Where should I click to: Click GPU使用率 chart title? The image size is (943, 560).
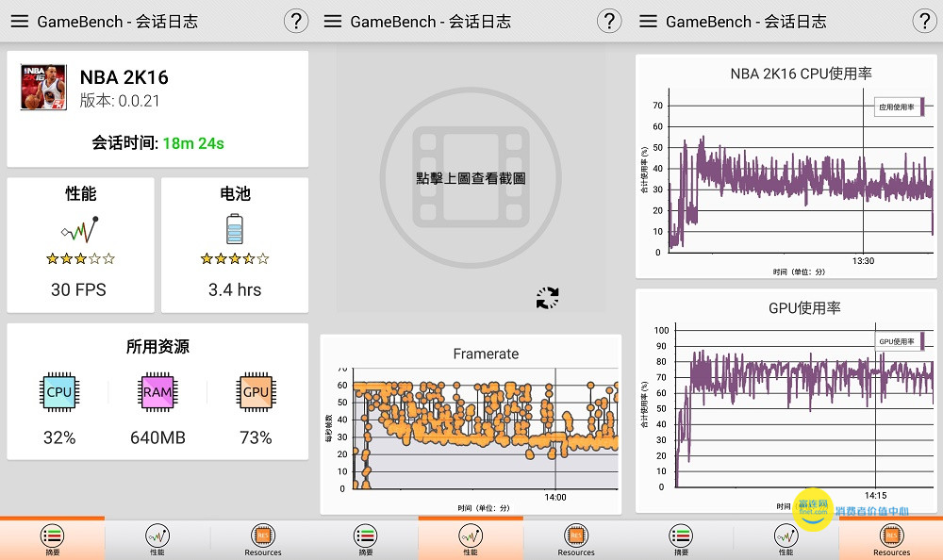click(x=804, y=308)
